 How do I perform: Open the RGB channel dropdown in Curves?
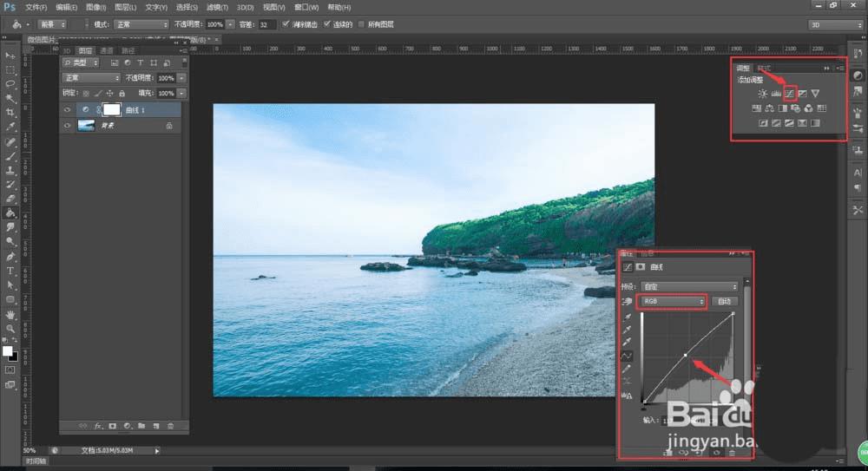point(671,301)
